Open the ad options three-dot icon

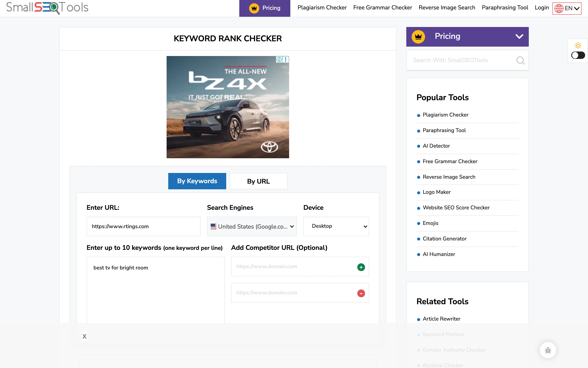click(x=285, y=59)
